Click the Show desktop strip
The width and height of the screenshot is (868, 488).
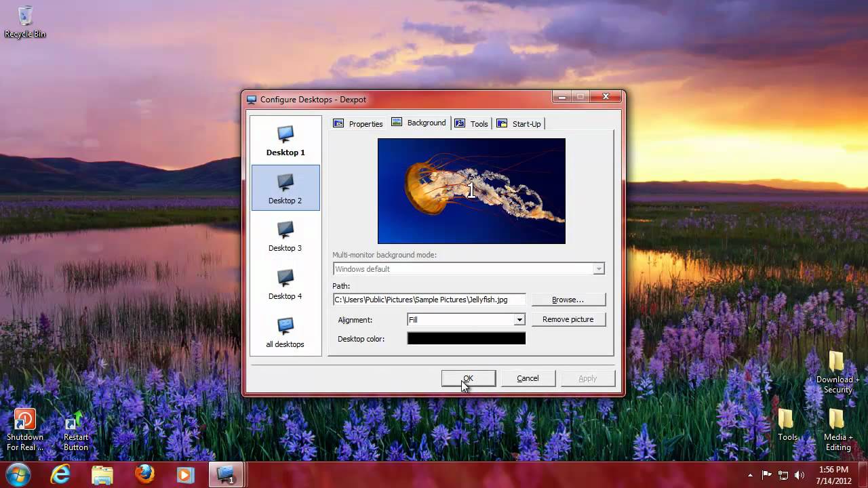863,474
